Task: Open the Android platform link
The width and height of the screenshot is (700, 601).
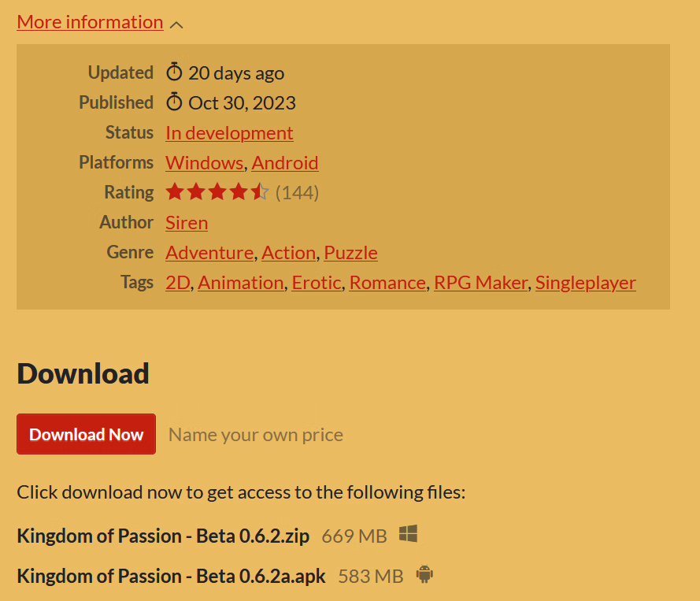Action: point(285,162)
